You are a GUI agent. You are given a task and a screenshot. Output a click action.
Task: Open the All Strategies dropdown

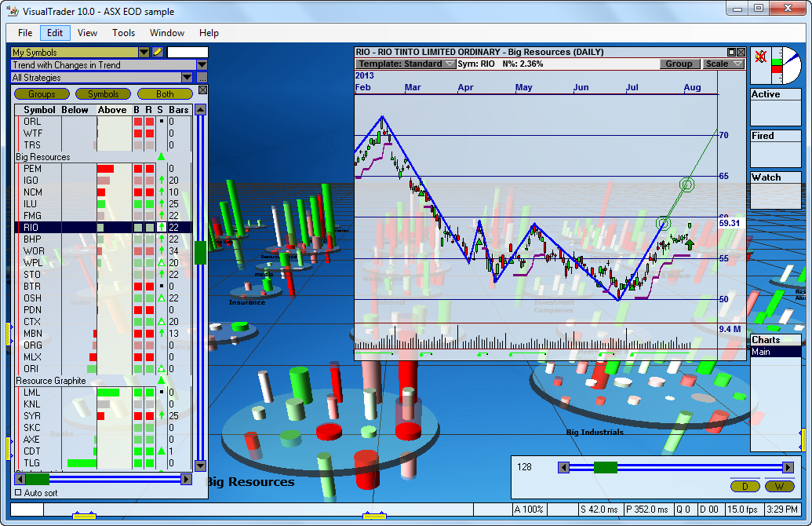(x=187, y=77)
